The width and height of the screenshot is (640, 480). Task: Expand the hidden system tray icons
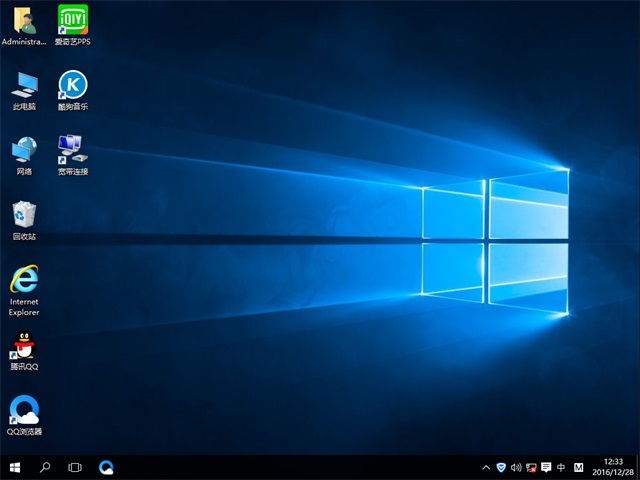click(486, 467)
